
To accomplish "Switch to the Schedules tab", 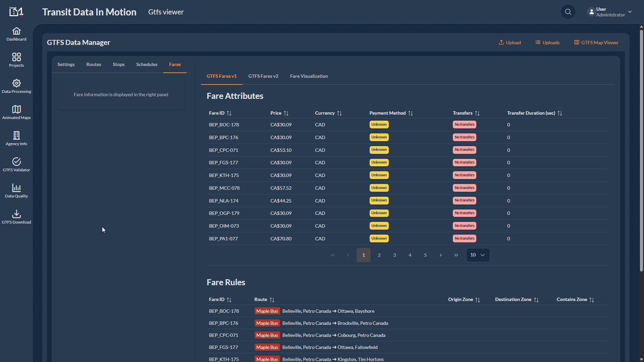I will click(147, 65).
